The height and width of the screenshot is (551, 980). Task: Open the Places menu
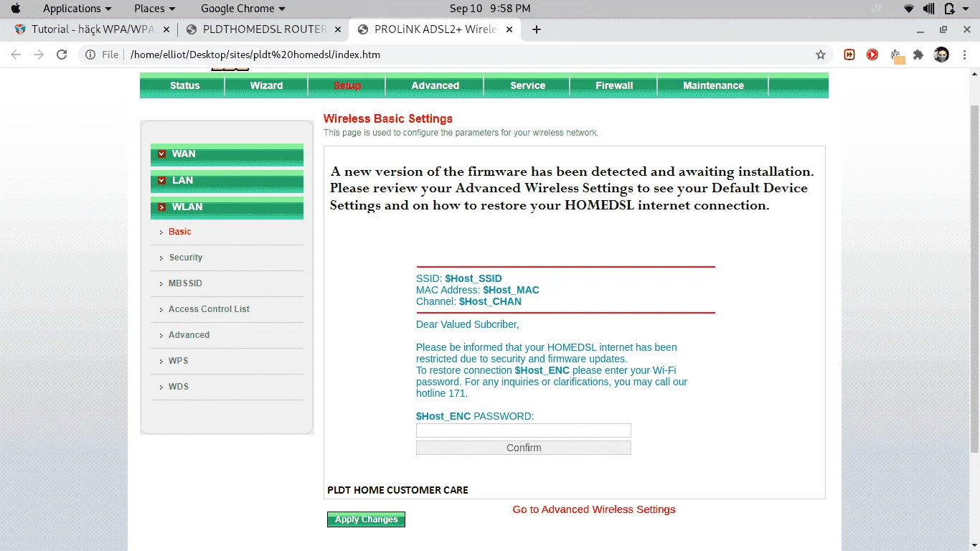click(x=154, y=9)
